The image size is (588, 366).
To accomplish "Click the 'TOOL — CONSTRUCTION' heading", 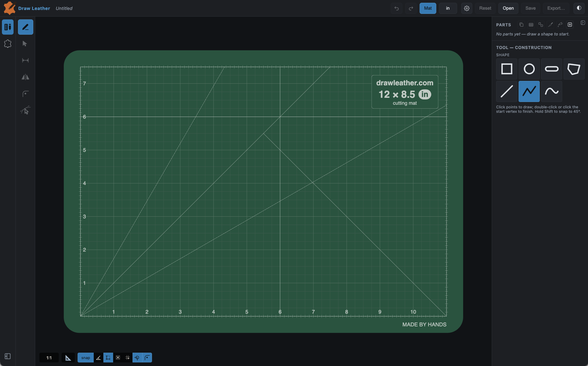I will tap(524, 48).
